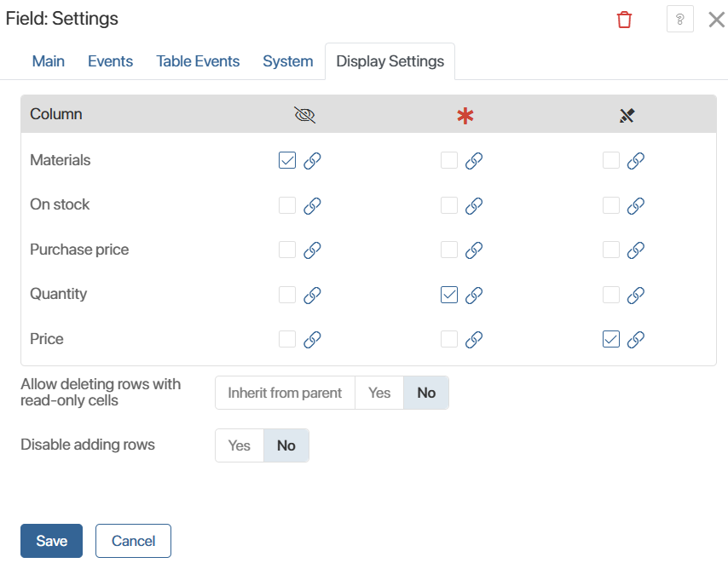
Task: Uncheck the Materials hidden checkbox
Action: click(x=287, y=160)
